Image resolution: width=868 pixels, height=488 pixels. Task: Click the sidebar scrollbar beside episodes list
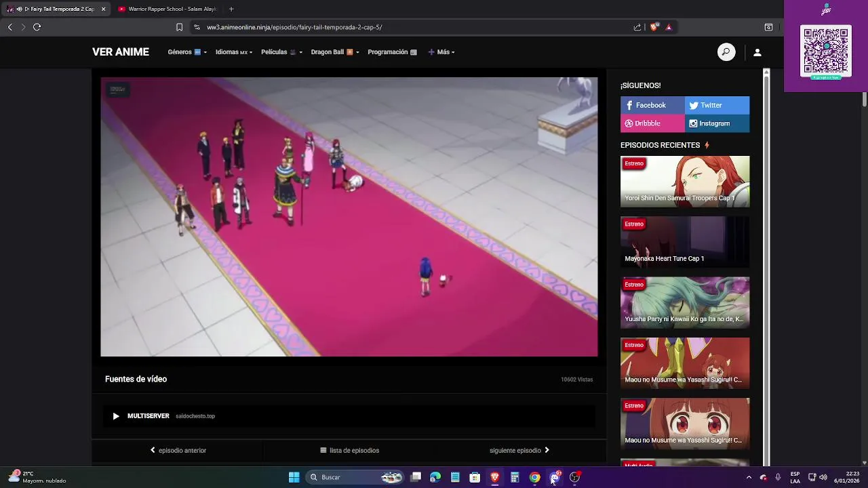tap(766, 267)
